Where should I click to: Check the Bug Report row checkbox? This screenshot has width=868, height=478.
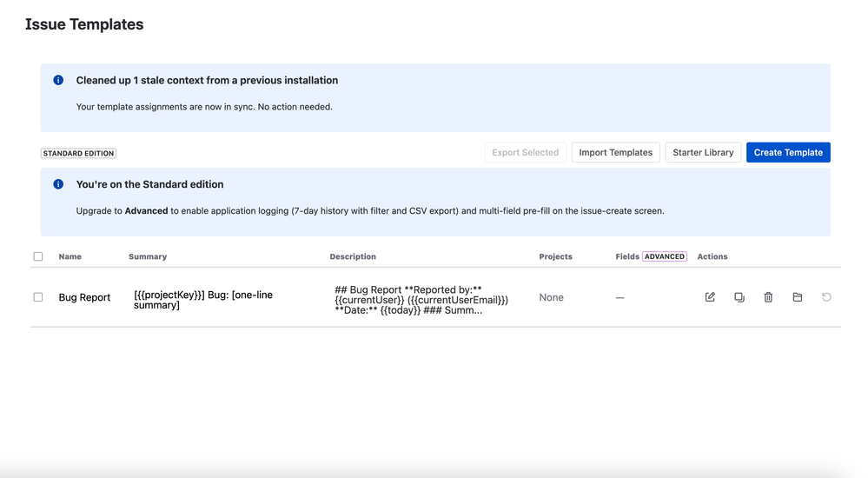[x=38, y=297]
